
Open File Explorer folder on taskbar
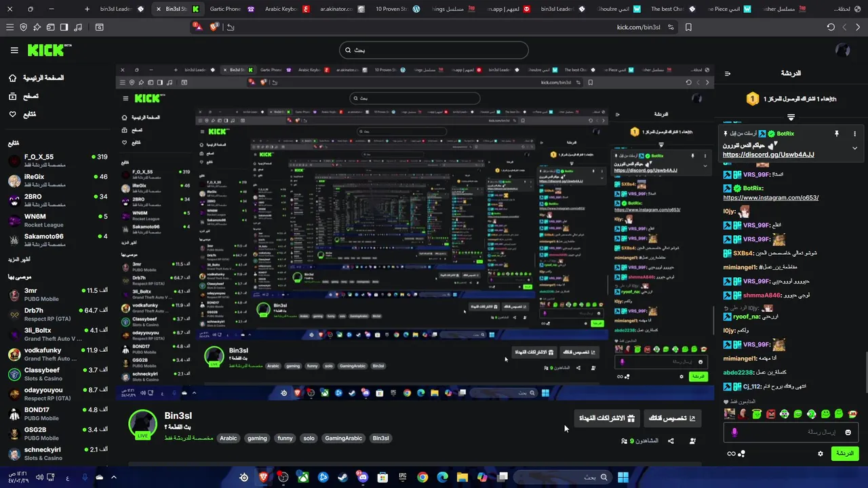point(462,477)
